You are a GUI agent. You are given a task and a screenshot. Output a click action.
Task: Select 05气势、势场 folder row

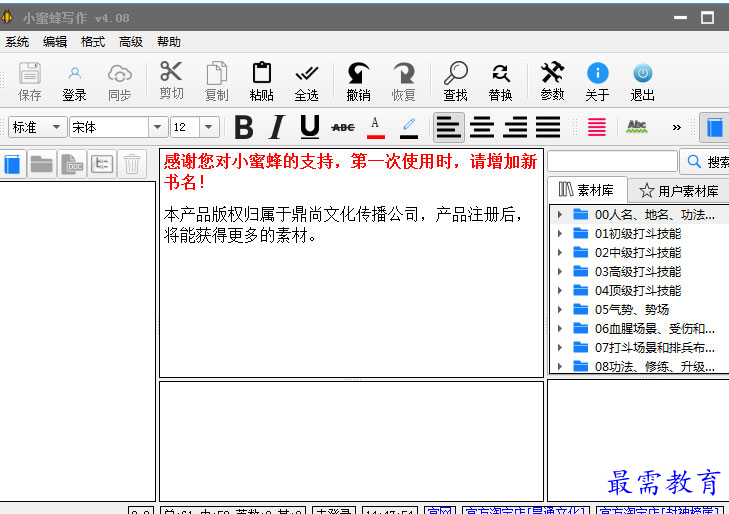coord(640,310)
